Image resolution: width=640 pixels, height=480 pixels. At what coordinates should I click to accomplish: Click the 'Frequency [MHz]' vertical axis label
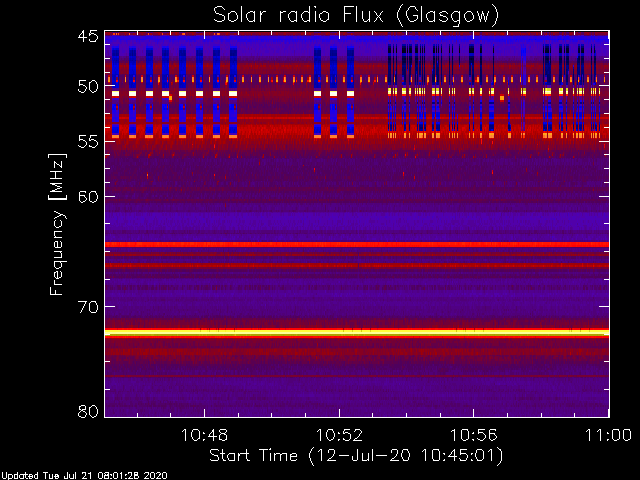(x=57, y=224)
